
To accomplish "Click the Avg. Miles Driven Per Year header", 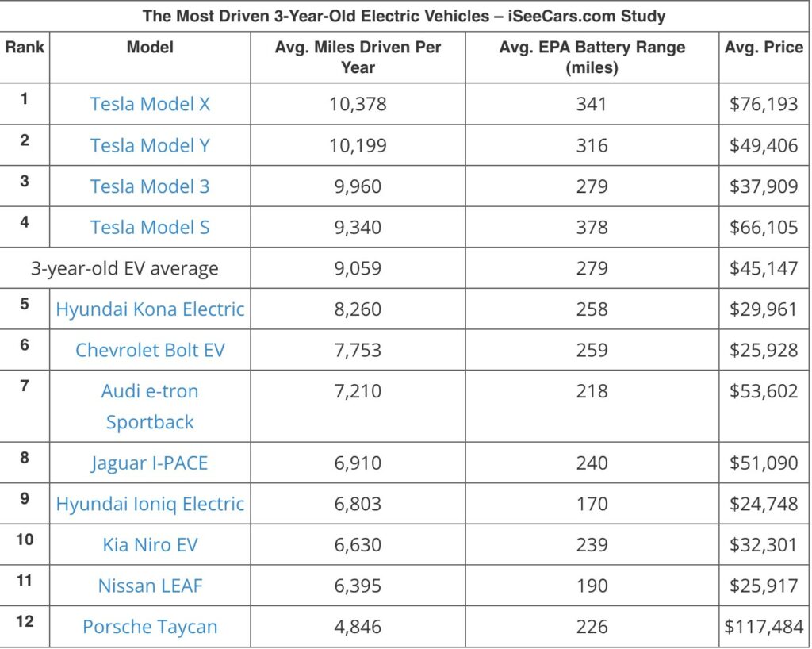I will (358, 57).
